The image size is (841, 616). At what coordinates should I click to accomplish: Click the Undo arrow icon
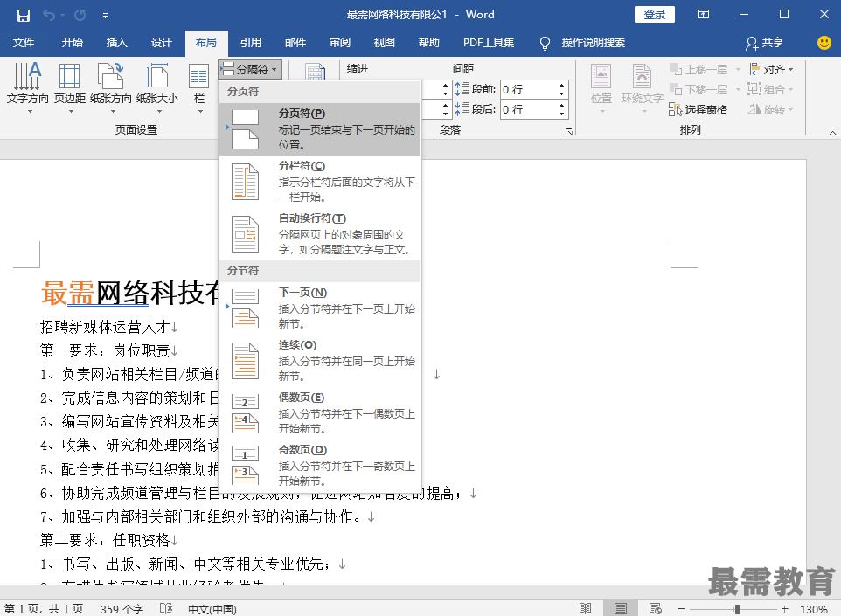coord(48,15)
